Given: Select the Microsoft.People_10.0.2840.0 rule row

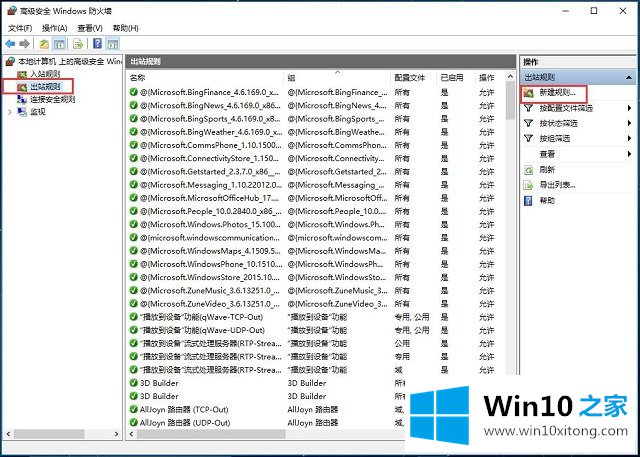Looking at the screenshot, I should [x=316, y=211].
